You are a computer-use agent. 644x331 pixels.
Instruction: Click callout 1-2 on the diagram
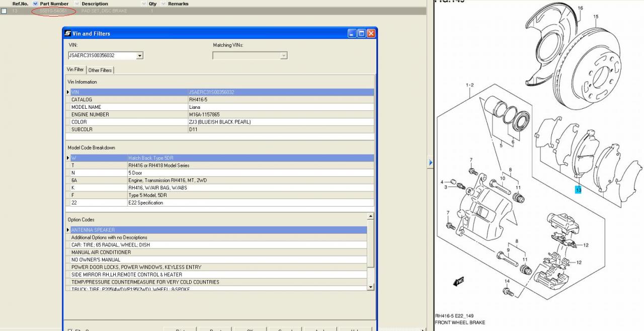[x=469, y=85]
